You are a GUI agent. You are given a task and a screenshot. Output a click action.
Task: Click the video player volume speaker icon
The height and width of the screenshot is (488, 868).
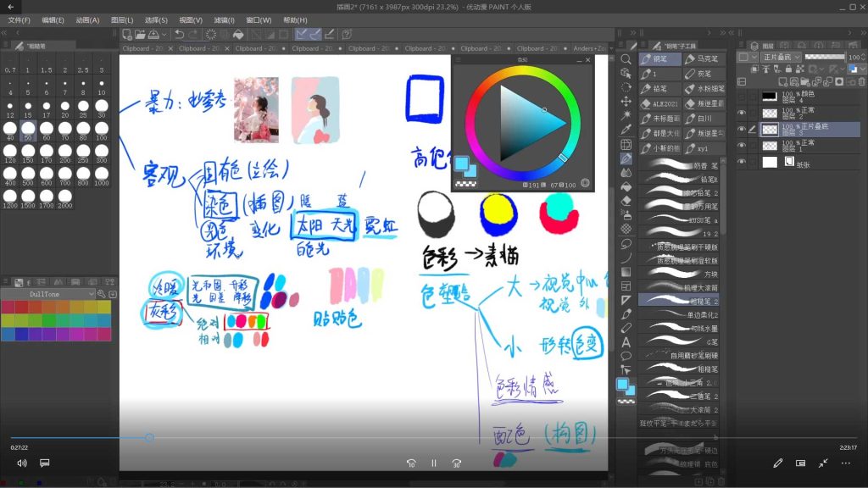(21, 463)
